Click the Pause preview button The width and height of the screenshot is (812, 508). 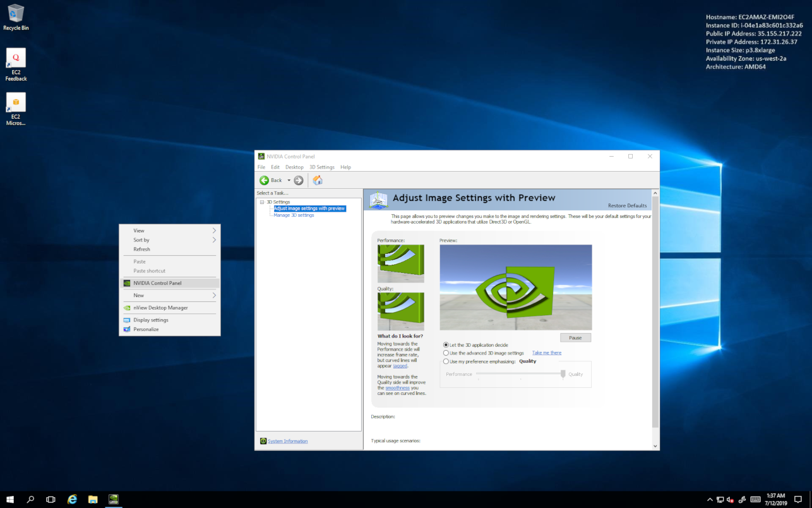(575, 337)
